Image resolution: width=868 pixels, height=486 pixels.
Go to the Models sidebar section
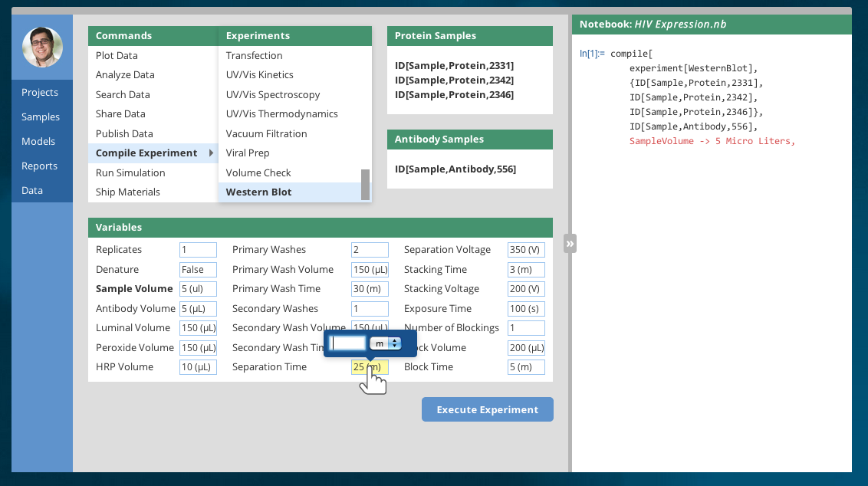pos(38,141)
